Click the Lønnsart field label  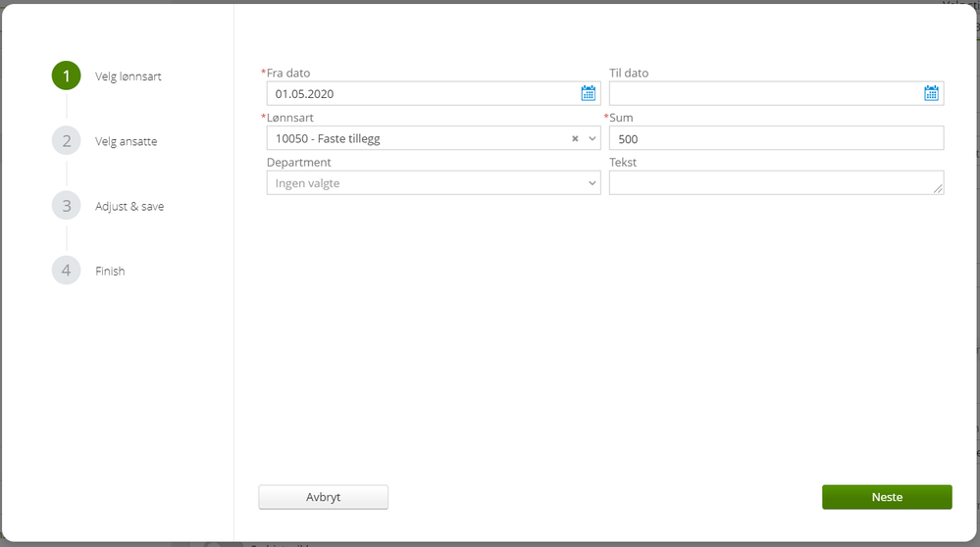[290, 118]
